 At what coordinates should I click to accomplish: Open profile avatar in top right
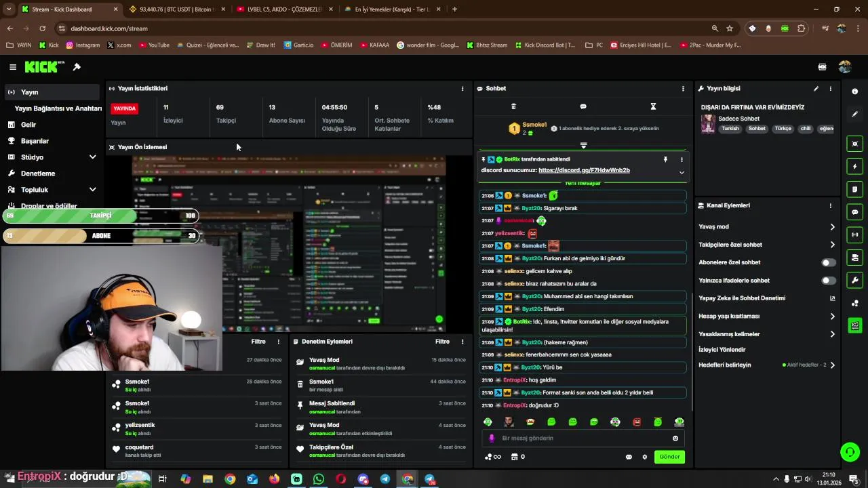pyautogui.click(x=844, y=67)
